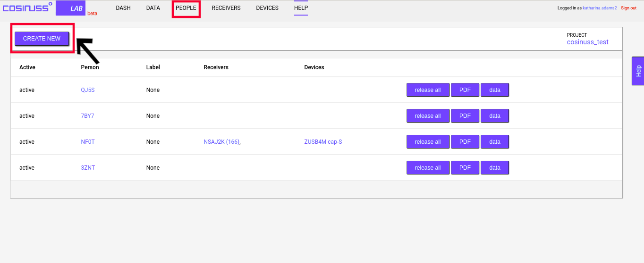Open the side Help tab
644x263 pixels.
638,71
